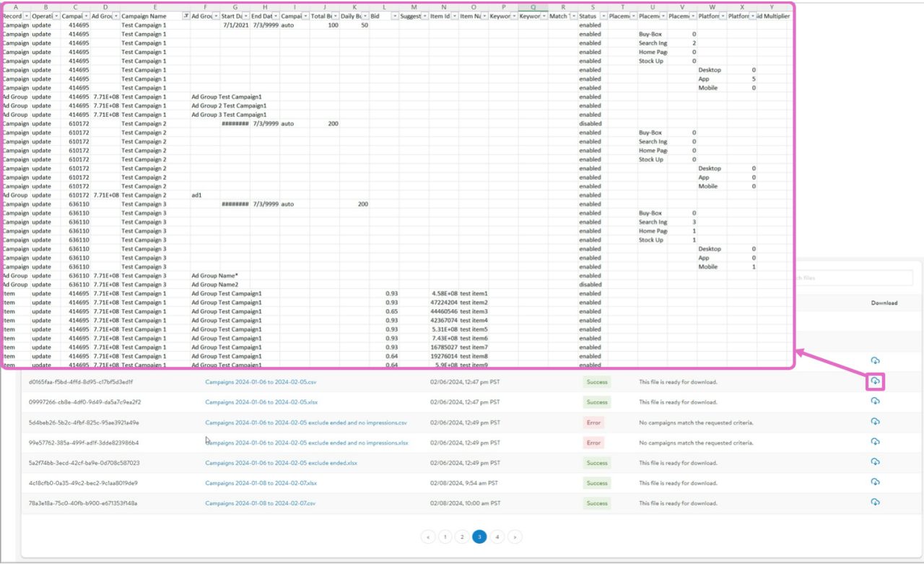The height and width of the screenshot is (564, 924).
Task: Go to page 4 of the file list
Action: point(497,537)
